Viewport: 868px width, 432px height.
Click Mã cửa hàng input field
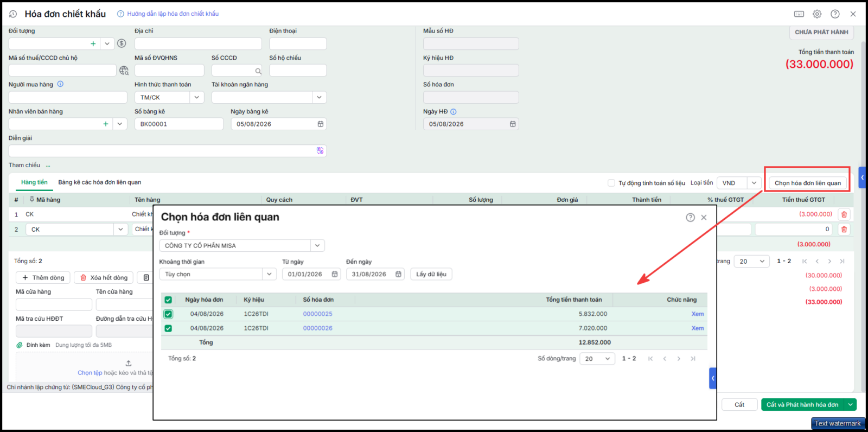54,304
